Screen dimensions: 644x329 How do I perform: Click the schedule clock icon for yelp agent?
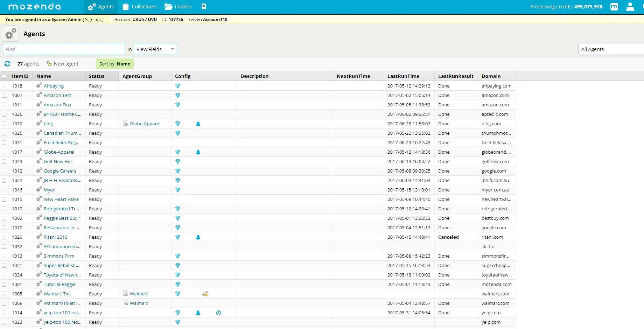[x=218, y=313]
